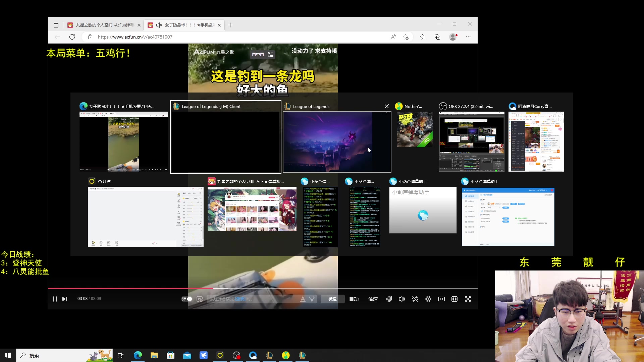Viewport: 644px width, 362px height.
Task: Seek on the red video progress bar
Action: pyautogui.click(x=263, y=288)
